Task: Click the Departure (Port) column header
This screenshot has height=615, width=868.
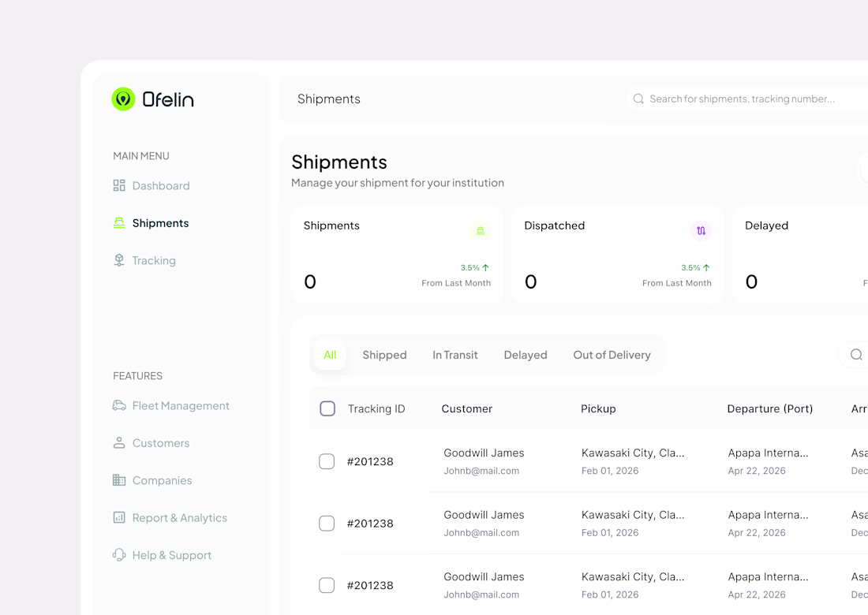Action: coord(769,408)
